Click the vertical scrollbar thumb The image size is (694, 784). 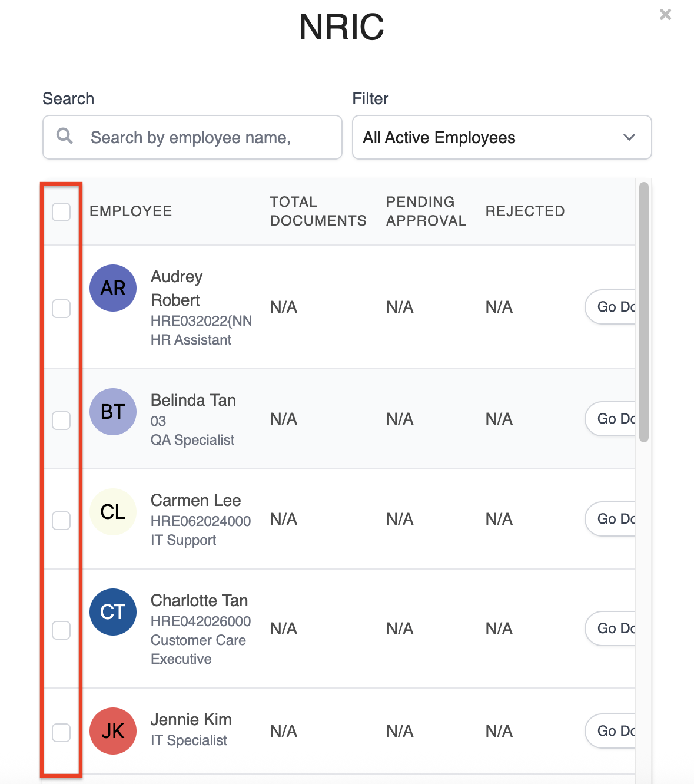(x=644, y=312)
